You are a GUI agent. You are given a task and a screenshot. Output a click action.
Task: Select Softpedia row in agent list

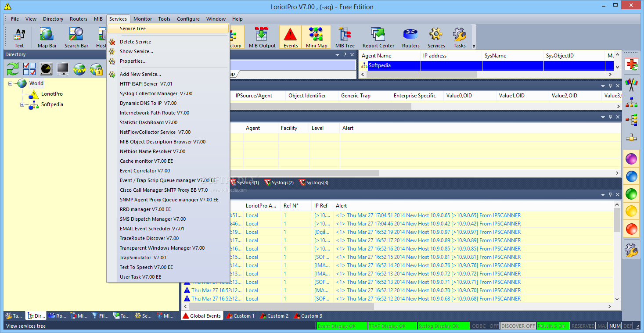pos(486,65)
